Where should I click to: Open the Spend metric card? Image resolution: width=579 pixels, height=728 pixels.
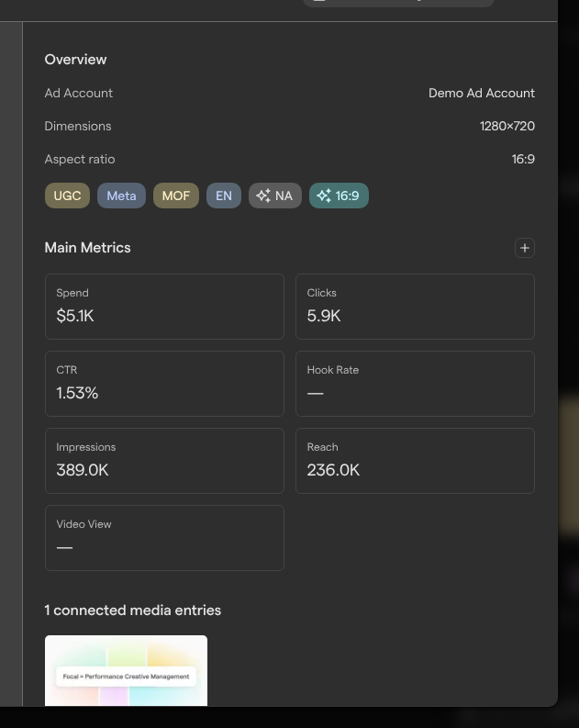click(x=164, y=307)
